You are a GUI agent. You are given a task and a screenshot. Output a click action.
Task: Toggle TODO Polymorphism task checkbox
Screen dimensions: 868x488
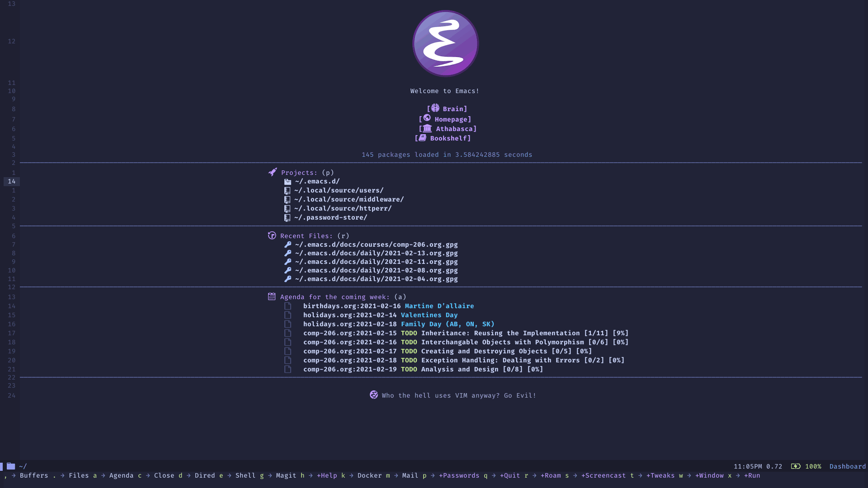coord(288,342)
